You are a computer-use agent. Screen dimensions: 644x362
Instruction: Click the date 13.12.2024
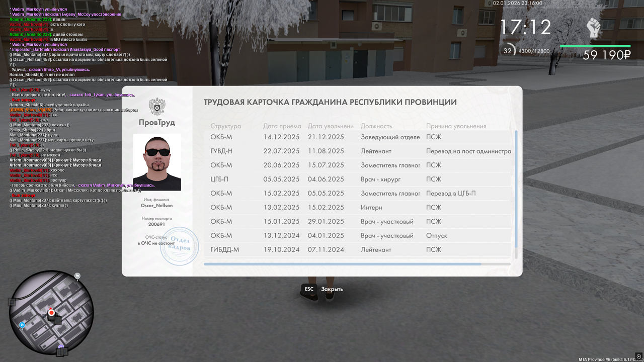(281, 235)
